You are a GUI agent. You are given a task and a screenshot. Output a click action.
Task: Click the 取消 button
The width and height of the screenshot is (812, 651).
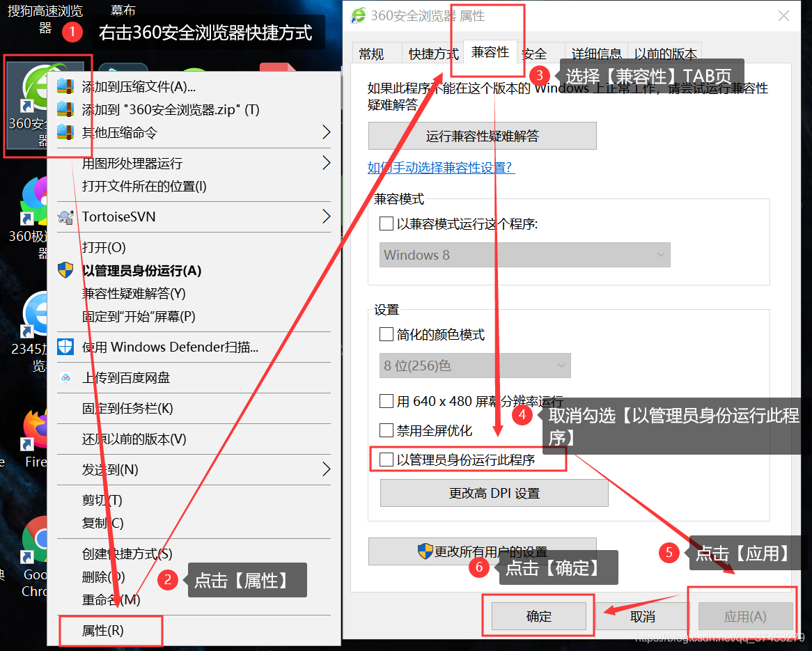(642, 616)
